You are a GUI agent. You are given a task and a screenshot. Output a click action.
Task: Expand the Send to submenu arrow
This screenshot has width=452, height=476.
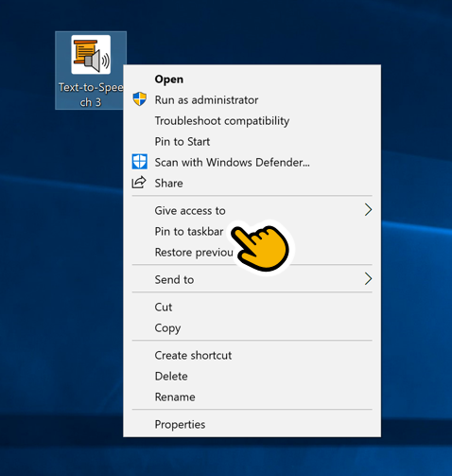(x=368, y=279)
